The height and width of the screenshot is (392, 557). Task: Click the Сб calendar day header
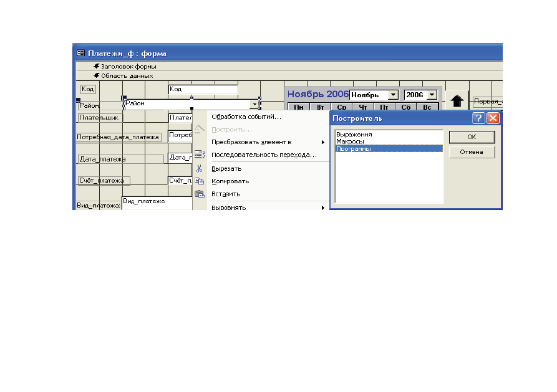(x=405, y=107)
